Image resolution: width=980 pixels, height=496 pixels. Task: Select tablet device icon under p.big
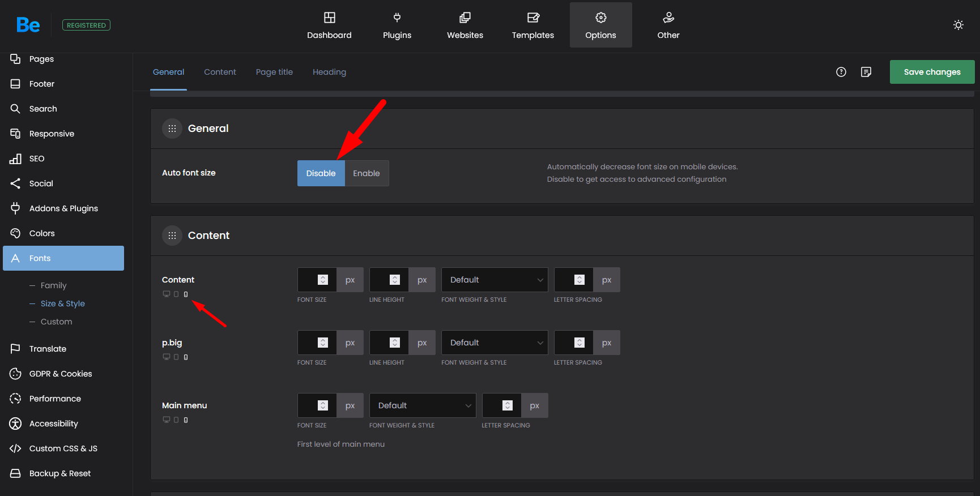click(x=176, y=357)
